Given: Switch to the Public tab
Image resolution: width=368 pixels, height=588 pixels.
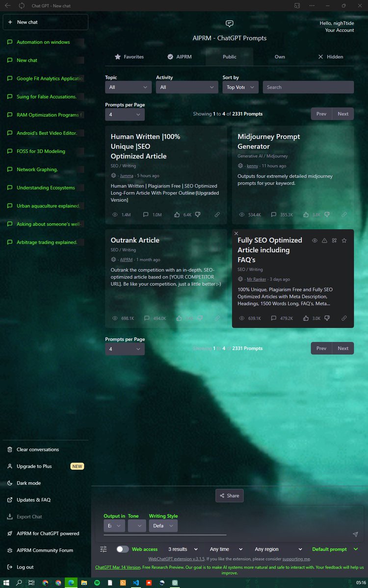Looking at the screenshot, I should point(229,57).
